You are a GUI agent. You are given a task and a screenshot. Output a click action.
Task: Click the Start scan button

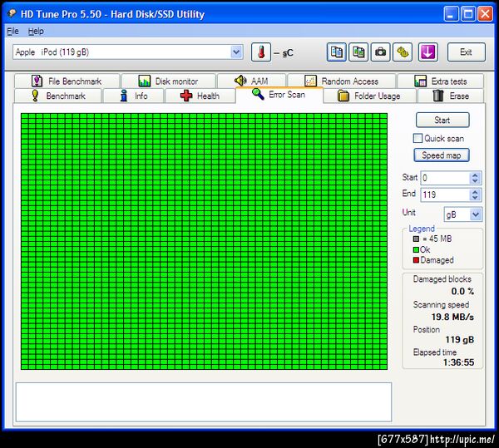(442, 120)
